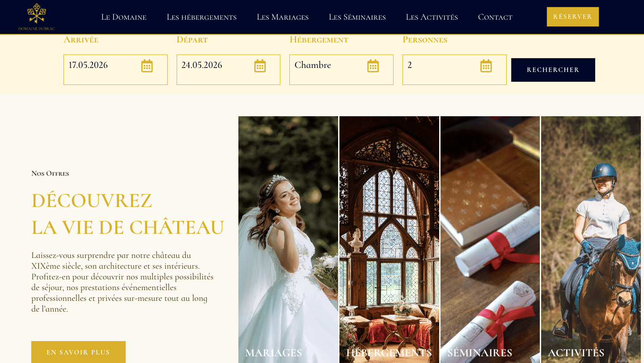Go to the Contact page
The width and height of the screenshot is (644, 363).
495,17
